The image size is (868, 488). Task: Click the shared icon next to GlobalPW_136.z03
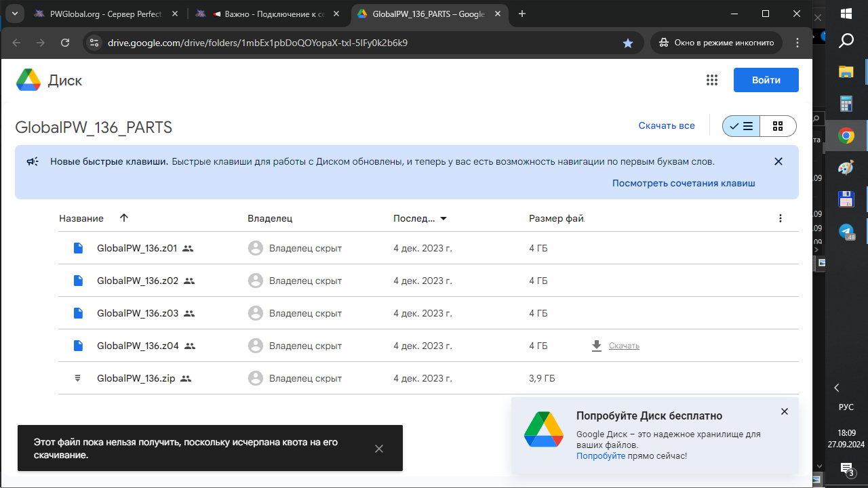tap(189, 314)
